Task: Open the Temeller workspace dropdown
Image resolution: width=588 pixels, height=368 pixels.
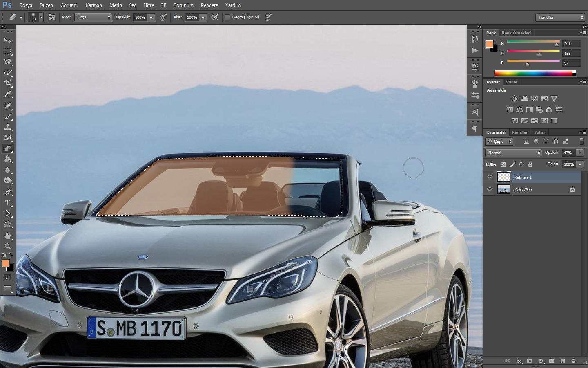Action: pos(560,17)
